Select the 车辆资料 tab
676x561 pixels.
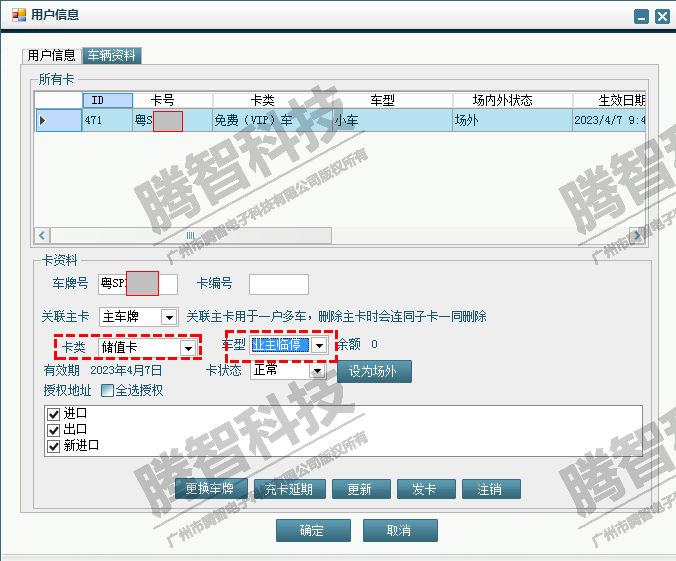point(111,55)
